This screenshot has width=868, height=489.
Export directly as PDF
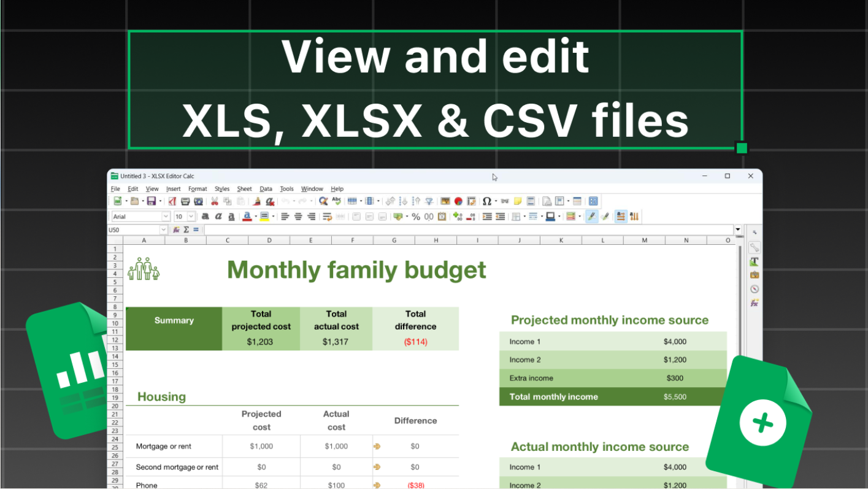click(172, 201)
